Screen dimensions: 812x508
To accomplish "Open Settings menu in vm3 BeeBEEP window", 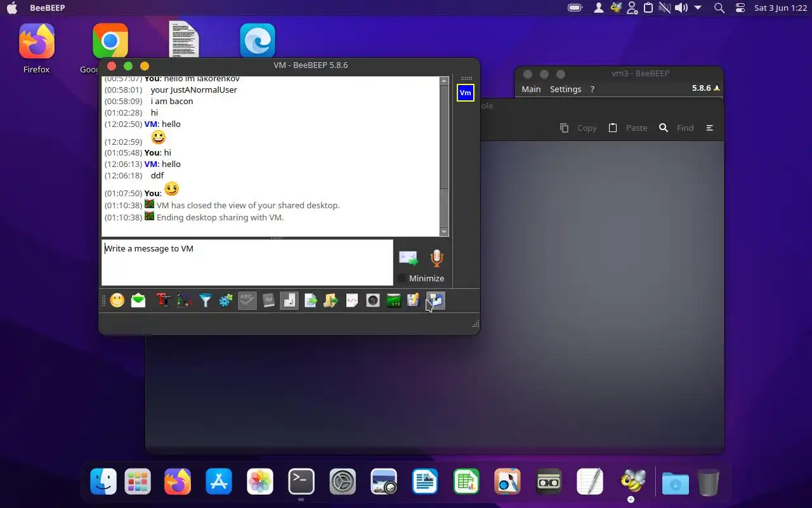I will pos(565,89).
